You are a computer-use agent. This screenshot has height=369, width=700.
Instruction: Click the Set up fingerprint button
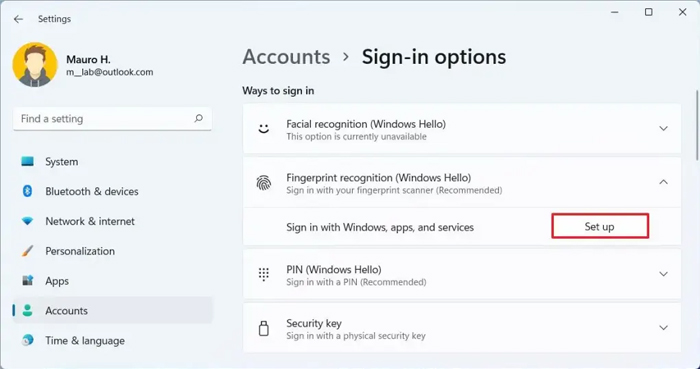pyautogui.click(x=600, y=226)
